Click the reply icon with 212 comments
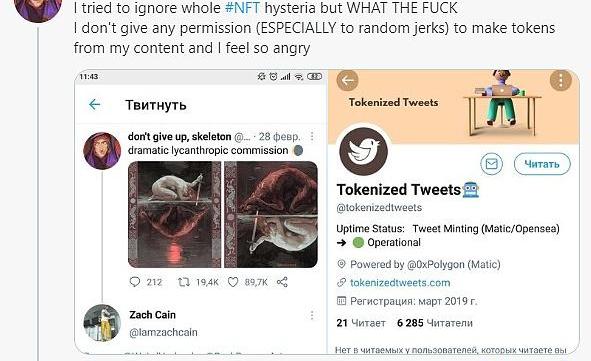This screenshot has width=591, height=361. pos(135,282)
